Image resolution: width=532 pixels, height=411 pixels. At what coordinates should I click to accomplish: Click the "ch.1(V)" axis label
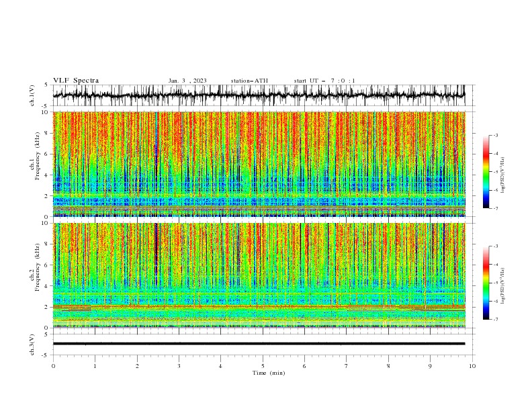click(32, 95)
